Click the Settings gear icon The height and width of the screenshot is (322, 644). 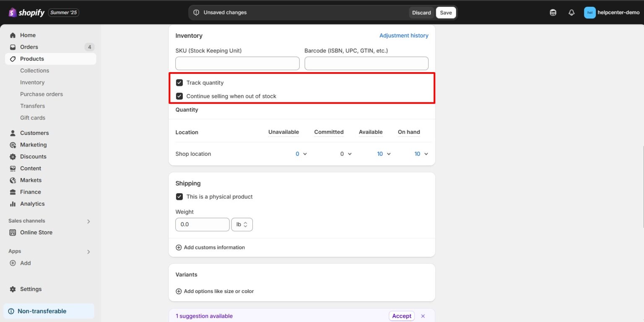click(13, 289)
